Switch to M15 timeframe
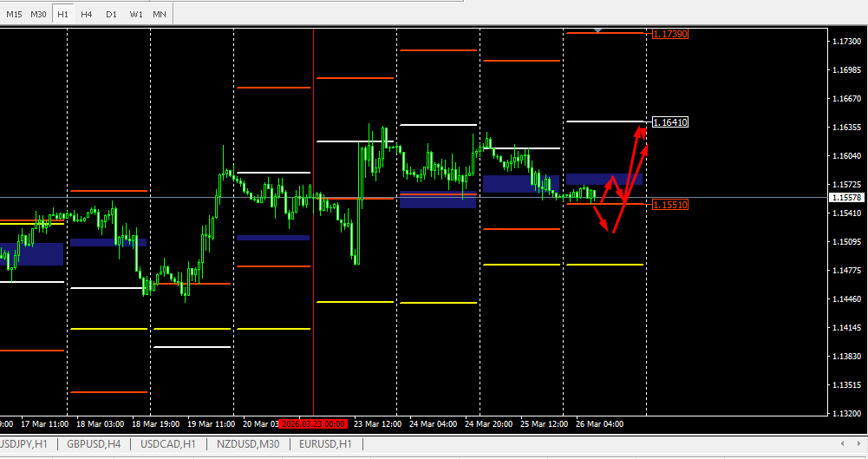Viewport: 868px width, 459px height. [15, 15]
